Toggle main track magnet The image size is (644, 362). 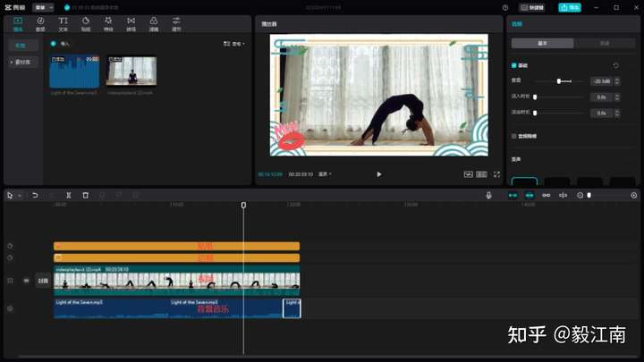(x=513, y=196)
